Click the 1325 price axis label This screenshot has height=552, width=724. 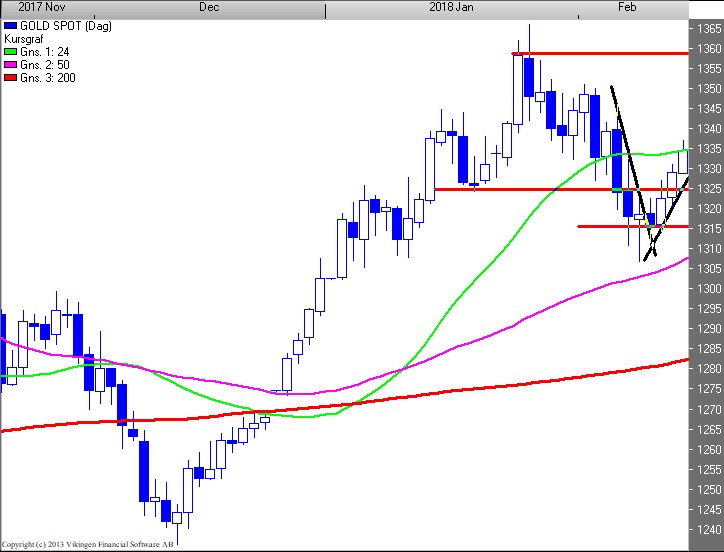pos(707,189)
